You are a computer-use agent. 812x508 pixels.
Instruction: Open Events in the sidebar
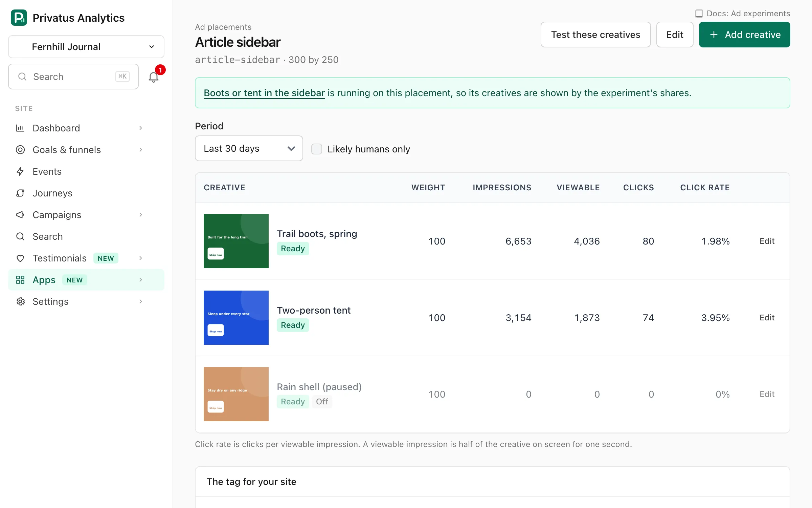click(86, 171)
